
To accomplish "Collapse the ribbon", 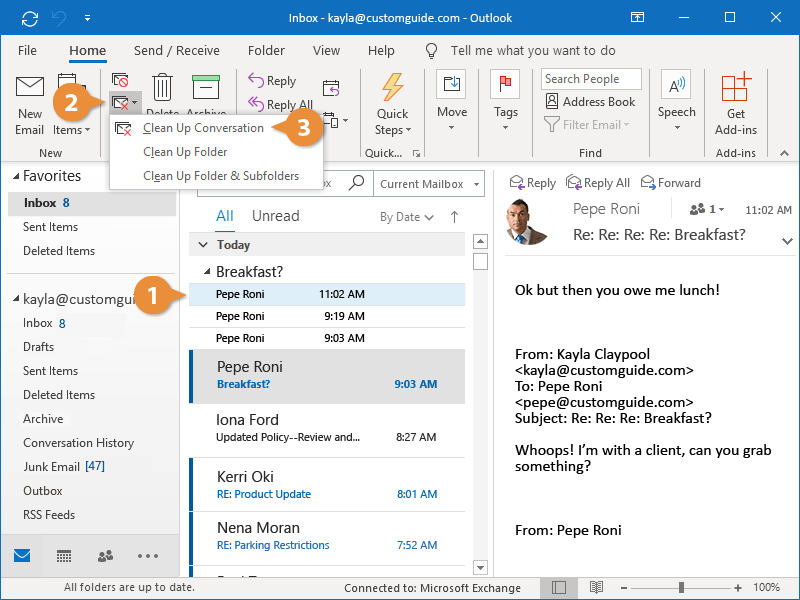I will click(785, 153).
